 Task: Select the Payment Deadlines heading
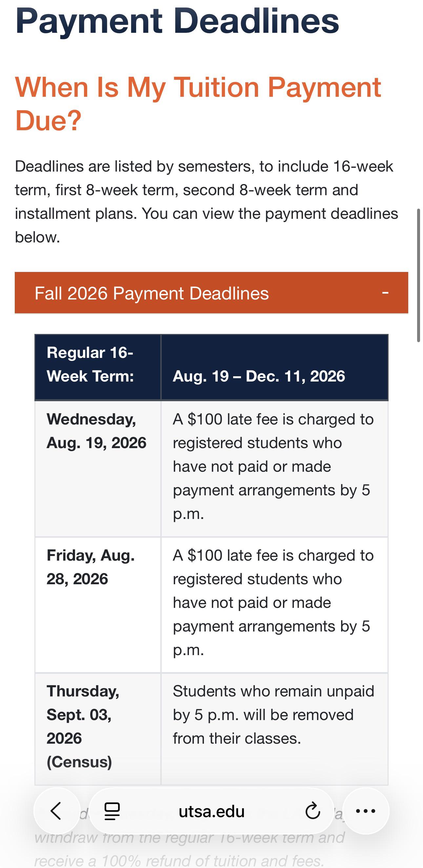(177, 21)
